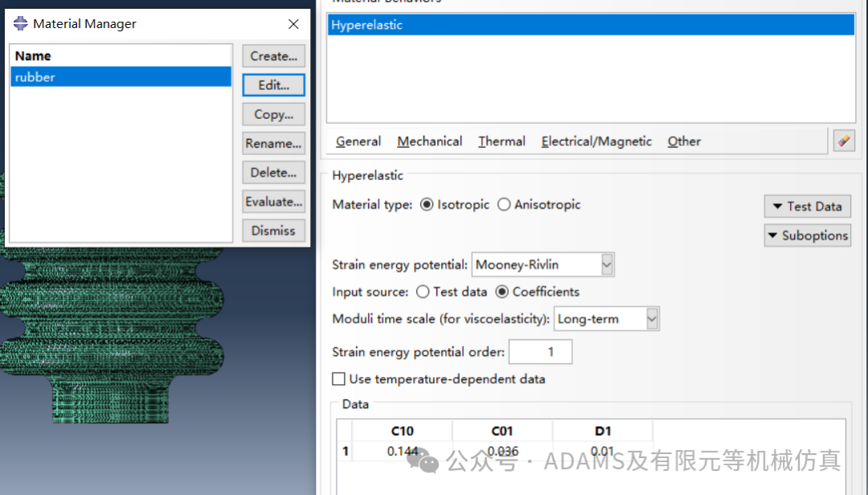This screenshot has height=495, width=868.
Task: Click the Material Manager title icon
Action: pyautogui.click(x=20, y=23)
